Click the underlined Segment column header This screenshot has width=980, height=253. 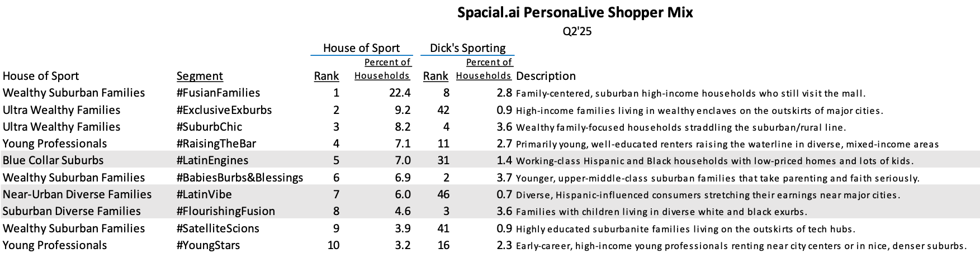coord(200,76)
